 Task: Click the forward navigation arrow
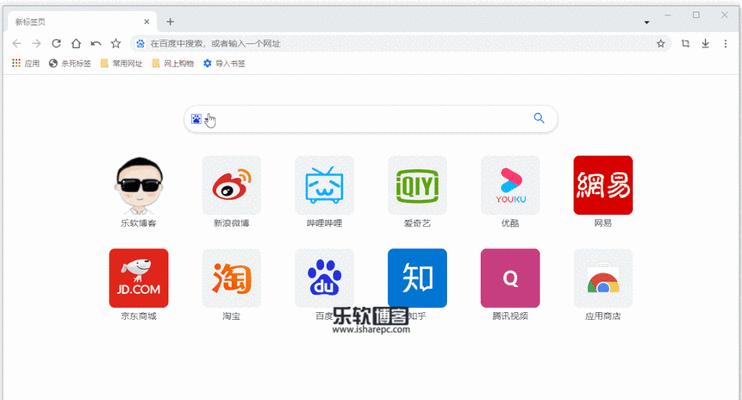36,44
